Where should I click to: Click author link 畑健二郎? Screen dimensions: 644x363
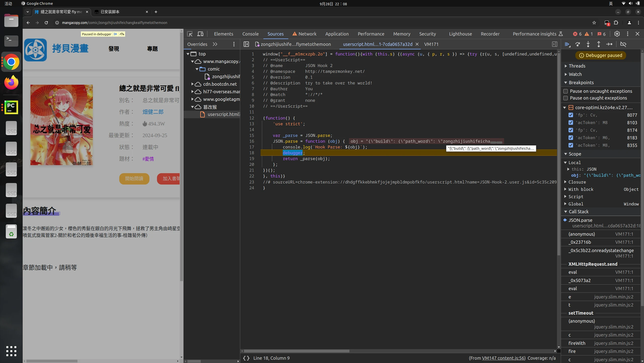click(153, 112)
